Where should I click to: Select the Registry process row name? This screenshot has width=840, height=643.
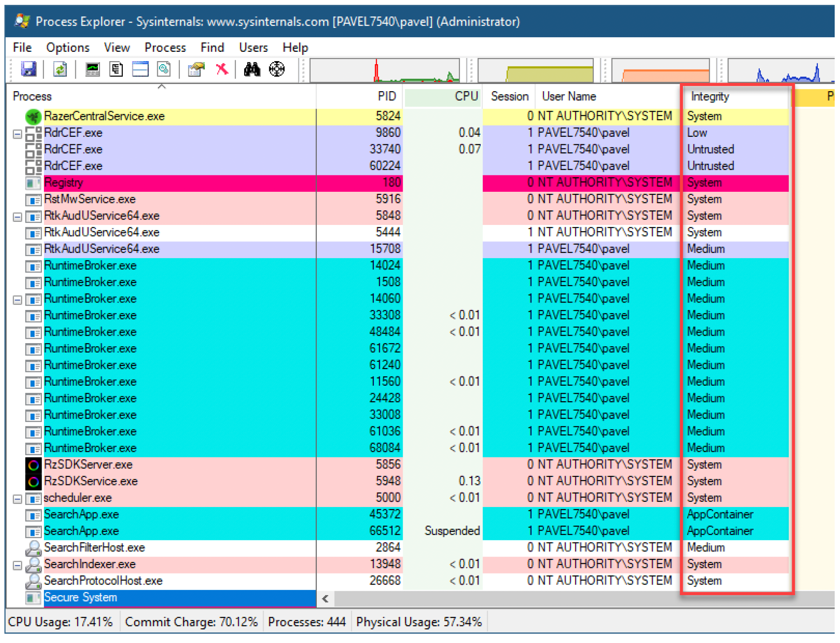(64, 183)
